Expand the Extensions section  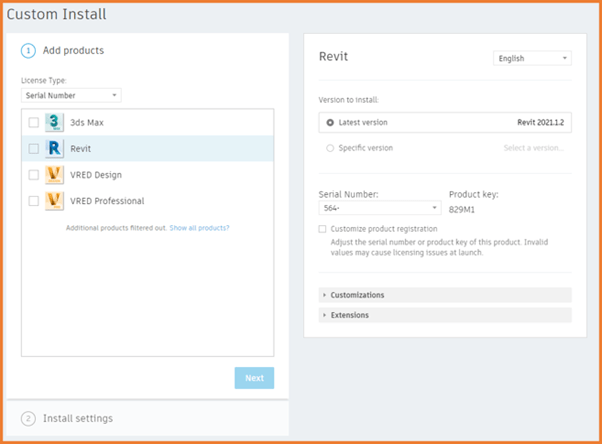pyautogui.click(x=445, y=315)
